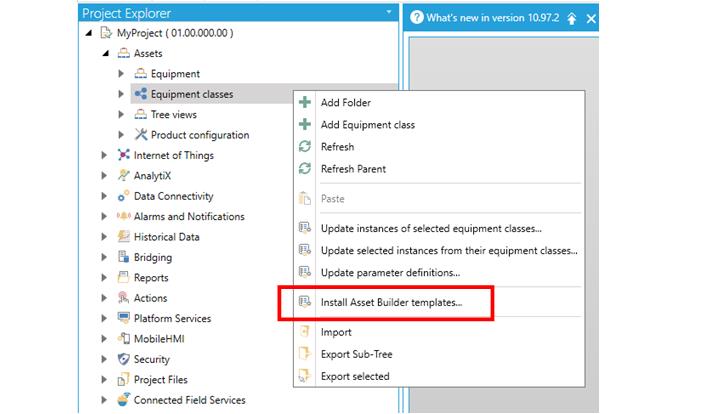This screenshot has height=414, width=708.
Task: Choose Install Asset Builder templates
Action: tap(391, 301)
